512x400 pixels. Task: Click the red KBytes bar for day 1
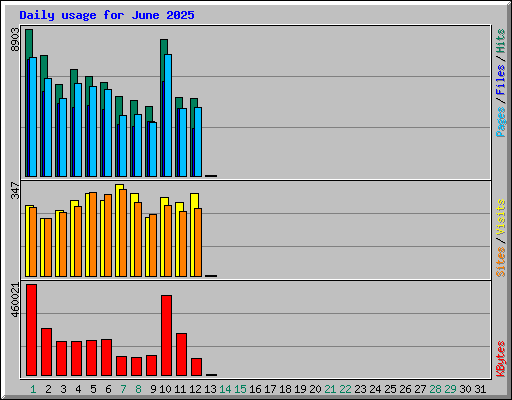(x=32, y=330)
